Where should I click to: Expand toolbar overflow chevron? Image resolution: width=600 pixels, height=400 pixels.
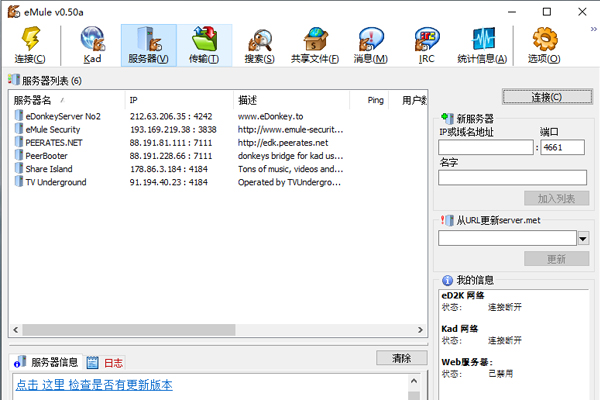click(593, 29)
